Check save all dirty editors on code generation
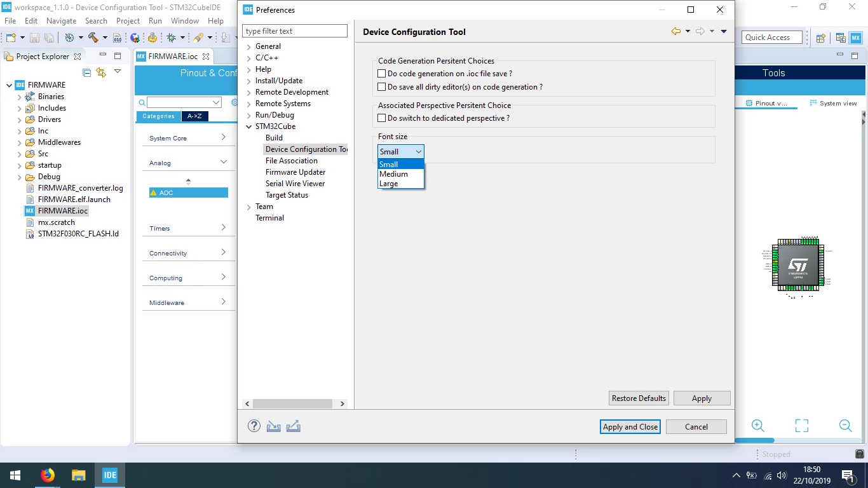The image size is (868, 488). coord(382,87)
